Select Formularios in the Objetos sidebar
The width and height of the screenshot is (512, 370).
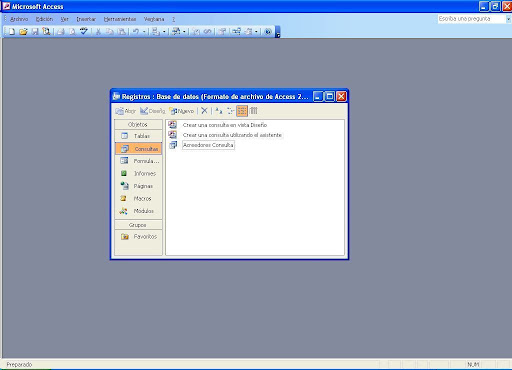(139, 161)
